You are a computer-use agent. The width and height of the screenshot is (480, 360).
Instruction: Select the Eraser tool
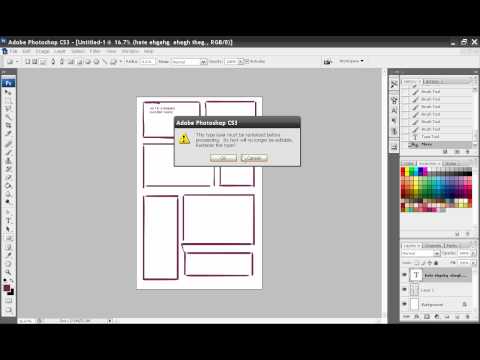[9, 177]
